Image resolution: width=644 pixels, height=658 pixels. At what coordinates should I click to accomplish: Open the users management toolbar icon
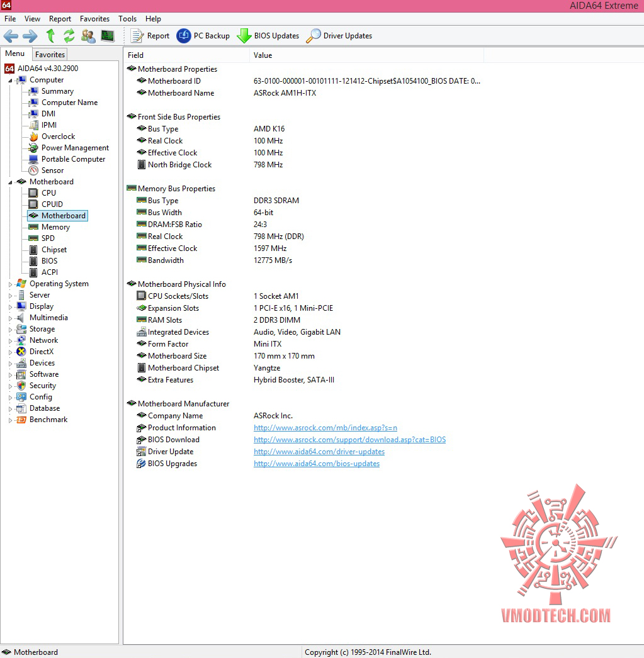[x=88, y=36]
